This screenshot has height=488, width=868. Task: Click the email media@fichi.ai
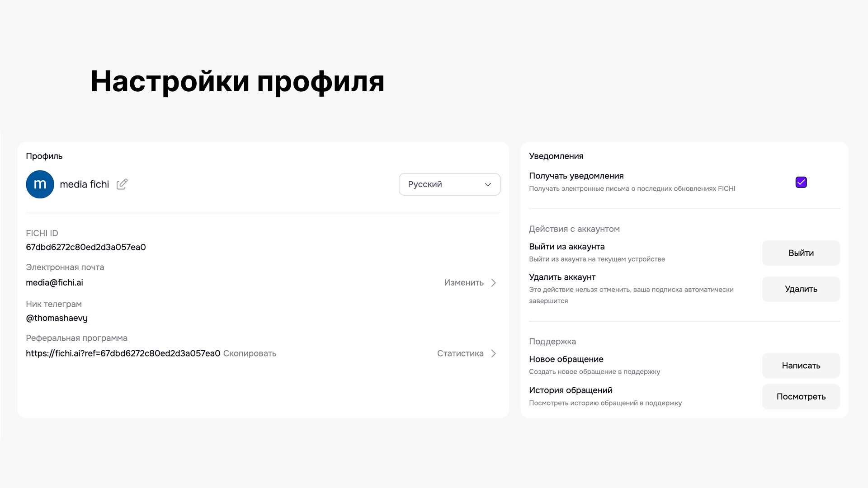point(54,282)
